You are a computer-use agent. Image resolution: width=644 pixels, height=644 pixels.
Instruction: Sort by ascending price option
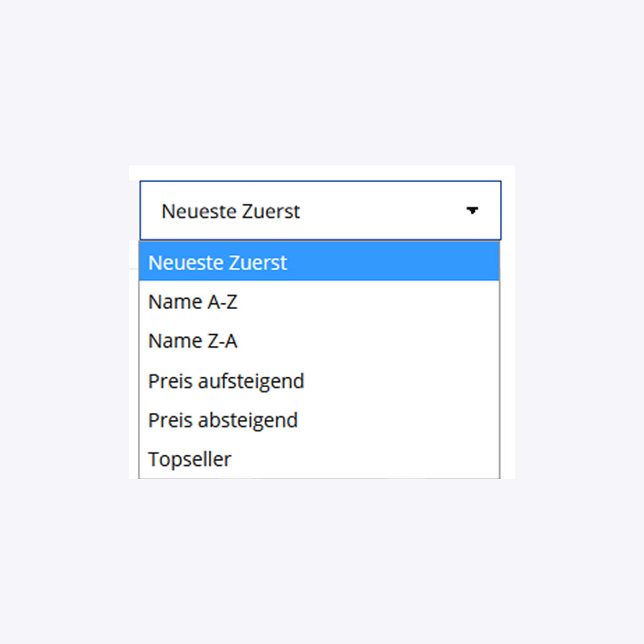tap(226, 381)
